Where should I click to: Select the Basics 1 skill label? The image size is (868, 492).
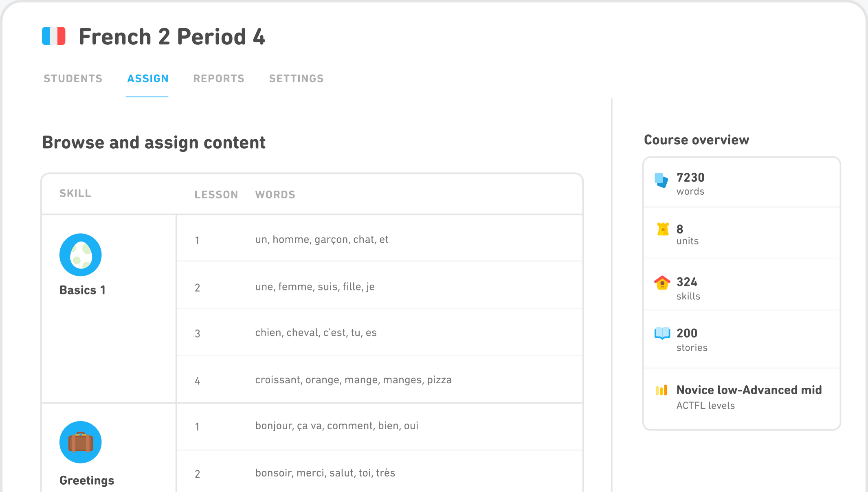click(82, 290)
